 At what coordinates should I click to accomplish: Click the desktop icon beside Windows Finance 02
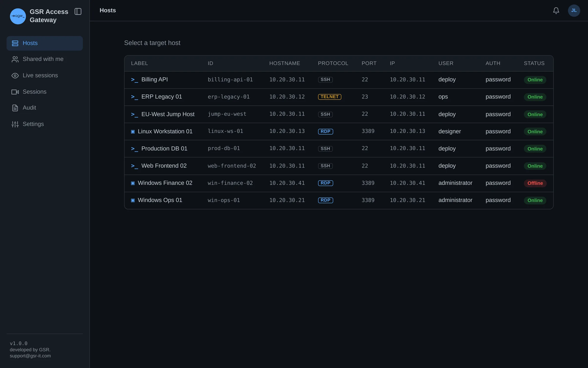pos(133,183)
